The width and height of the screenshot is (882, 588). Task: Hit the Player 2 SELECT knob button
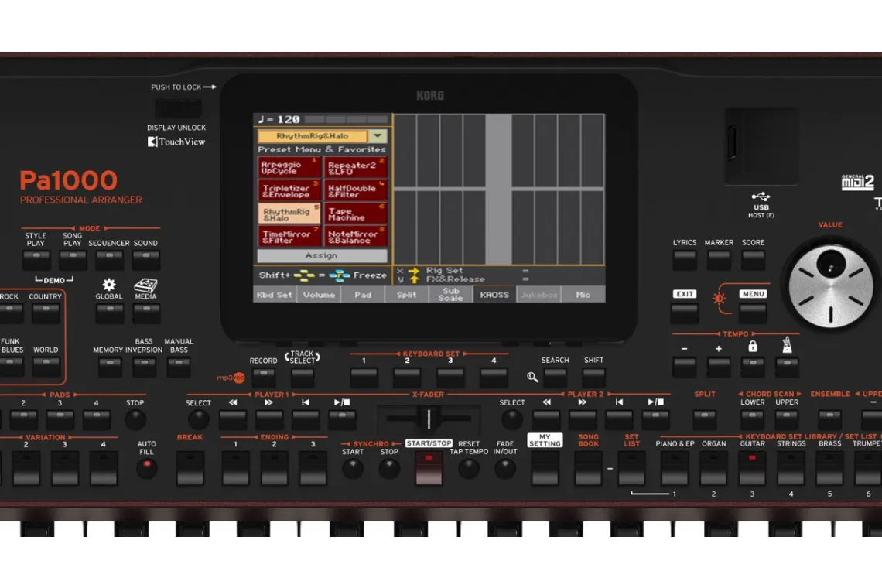coord(512,420)
